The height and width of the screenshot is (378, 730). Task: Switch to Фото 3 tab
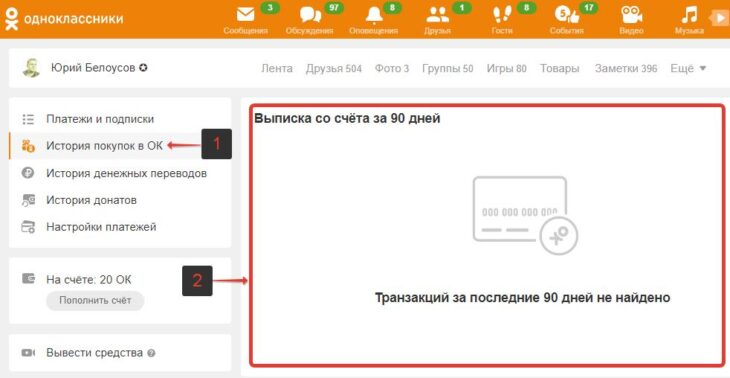click(x=392, y=69)
